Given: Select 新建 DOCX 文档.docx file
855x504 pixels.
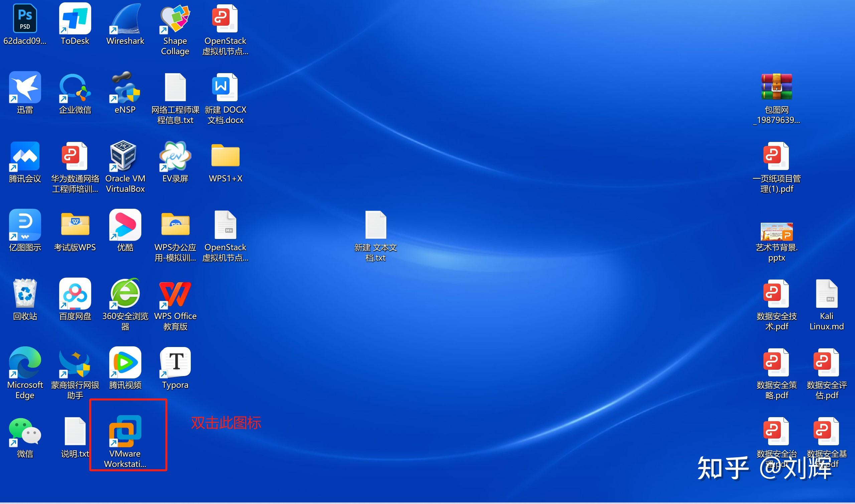Looking at the screenshot, I should [225, 87].
